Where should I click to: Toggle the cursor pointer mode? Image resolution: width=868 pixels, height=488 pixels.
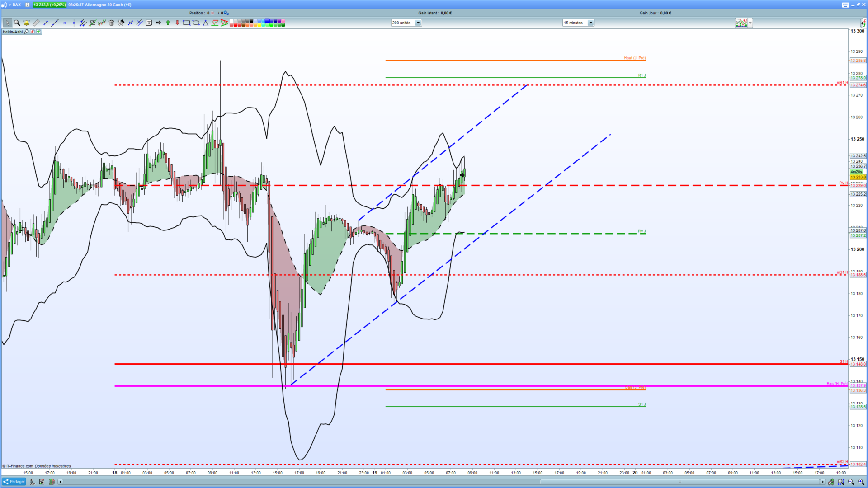tap(7, 23)
